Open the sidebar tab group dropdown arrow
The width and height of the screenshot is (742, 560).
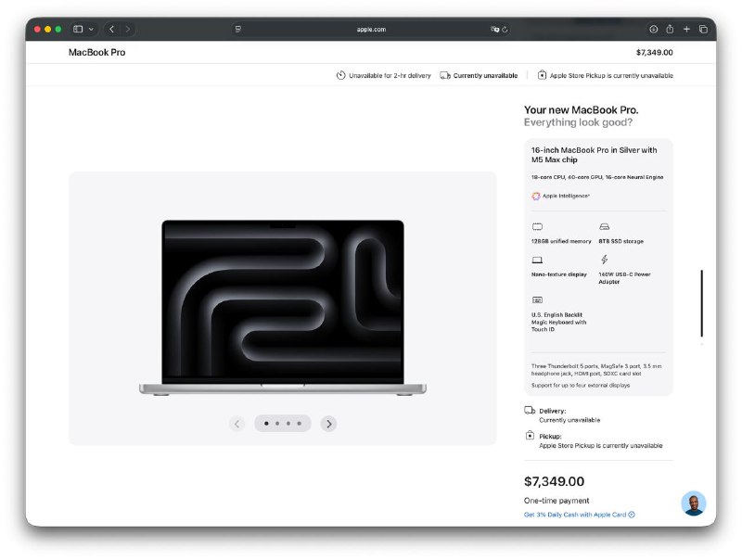[91, 30]
